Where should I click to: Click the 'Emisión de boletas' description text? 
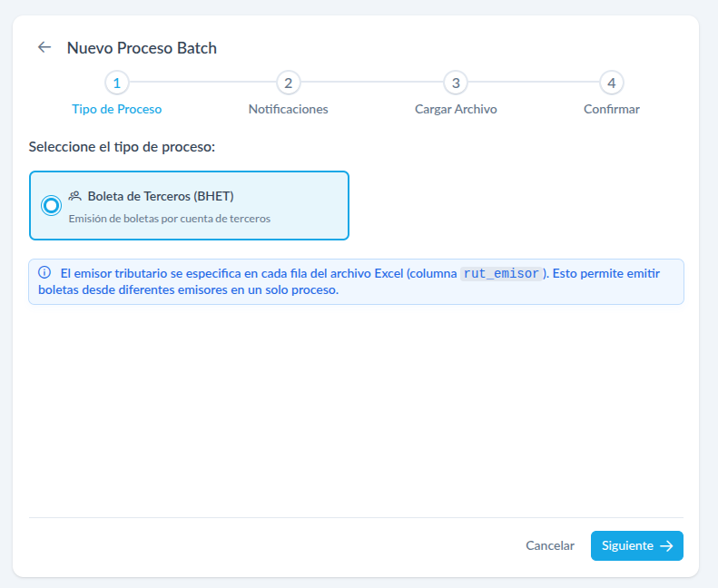coord(170,218)
